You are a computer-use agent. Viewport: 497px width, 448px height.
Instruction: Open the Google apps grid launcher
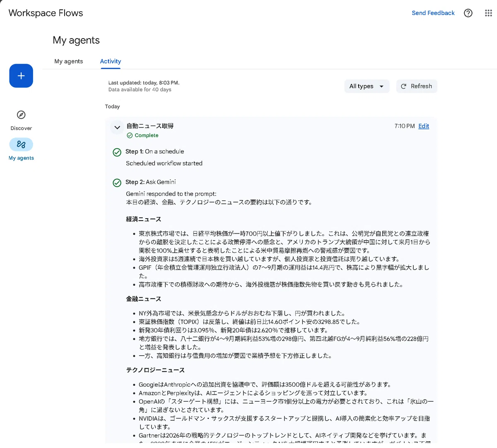(488, 13)
